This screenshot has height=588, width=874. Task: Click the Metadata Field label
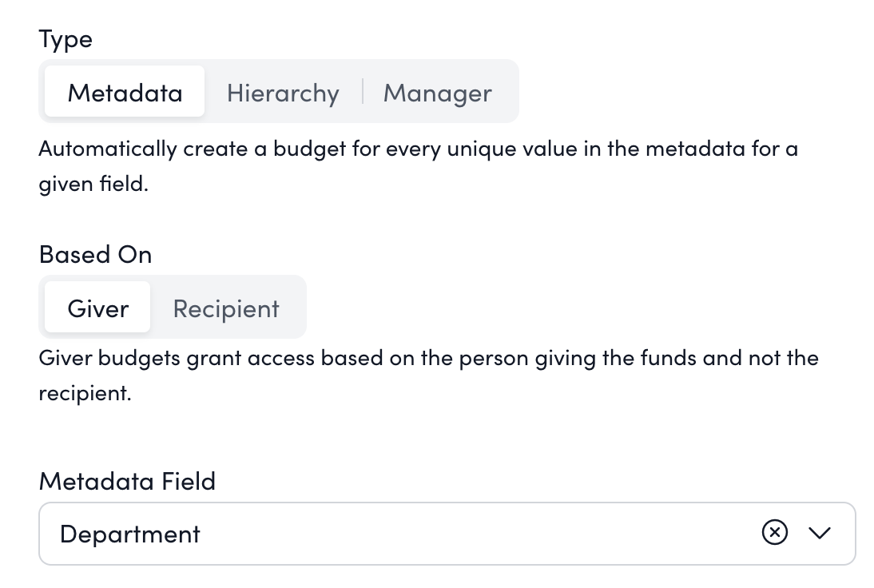[x=127, y=481]
